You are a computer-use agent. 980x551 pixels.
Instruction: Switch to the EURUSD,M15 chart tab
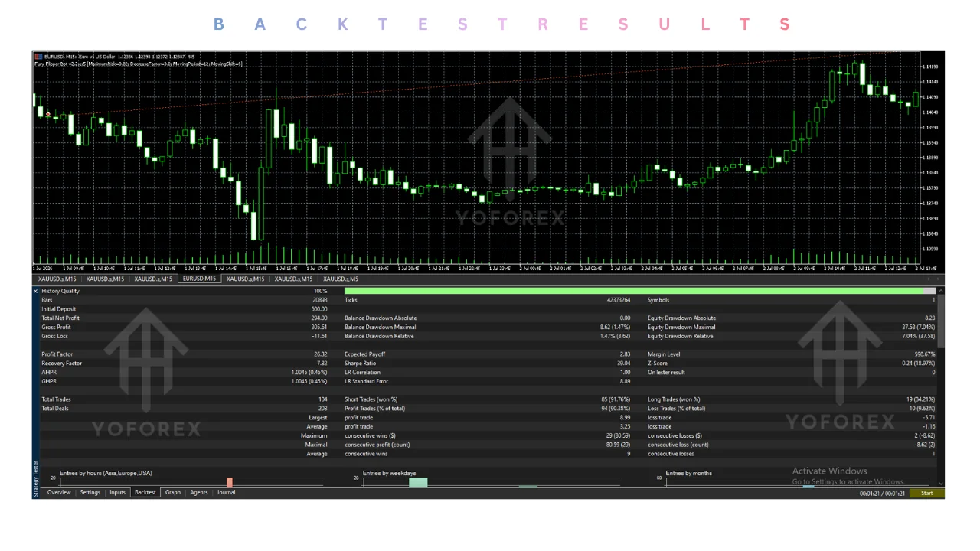[199, 279]
